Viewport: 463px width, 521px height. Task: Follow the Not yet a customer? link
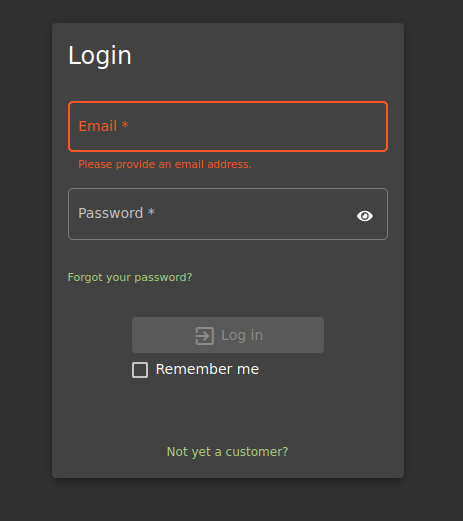(227, 452)
